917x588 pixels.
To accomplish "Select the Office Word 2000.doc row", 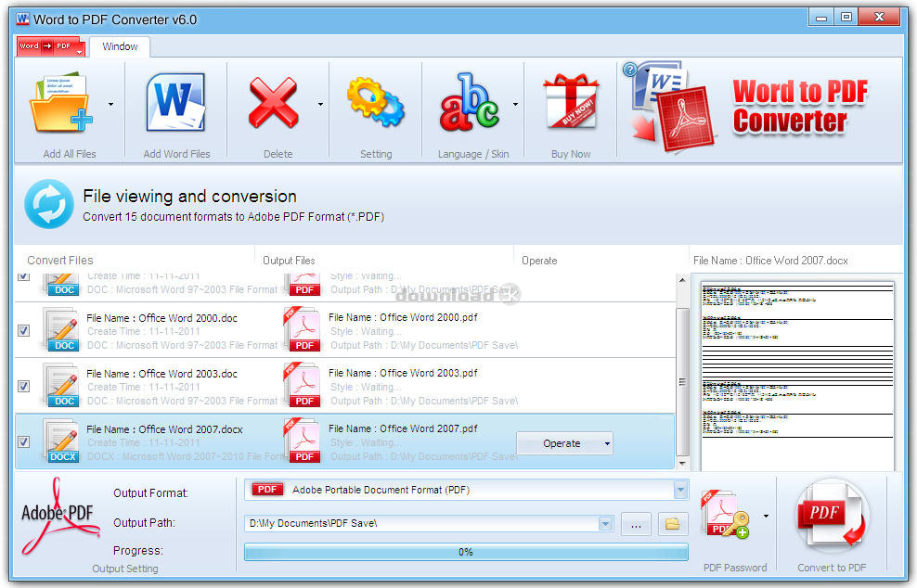I will (x=345, y=330).
